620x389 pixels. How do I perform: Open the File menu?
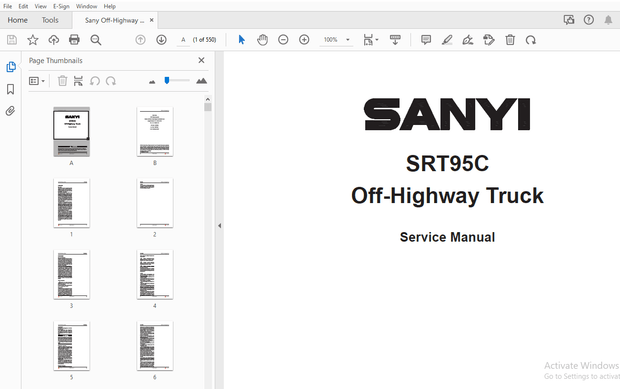pos(8,6)
